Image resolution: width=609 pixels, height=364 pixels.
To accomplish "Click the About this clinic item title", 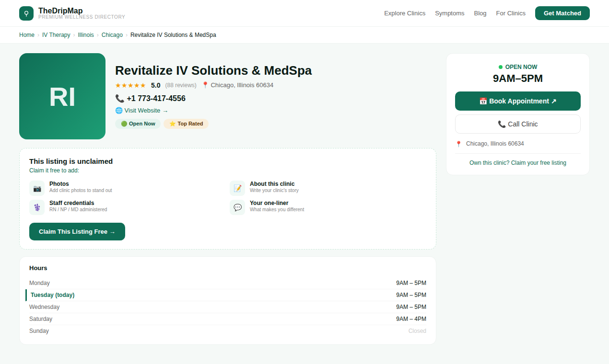I will 272,184.
